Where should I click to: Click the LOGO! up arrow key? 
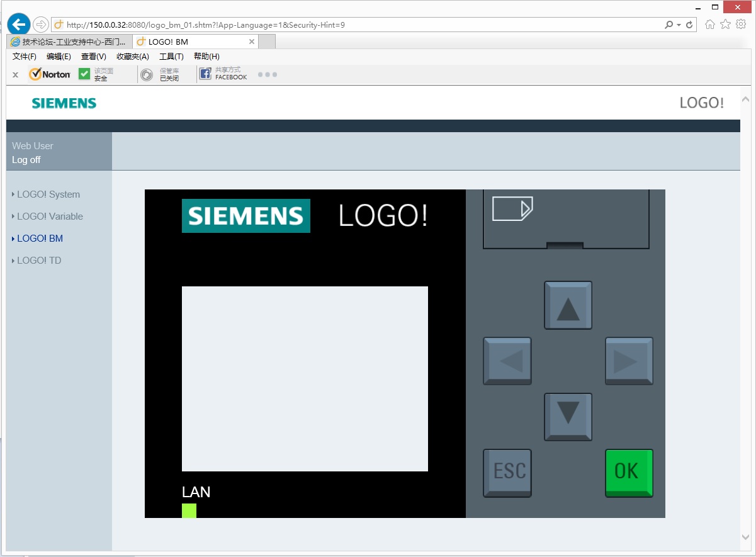click(x=568, y=305)
